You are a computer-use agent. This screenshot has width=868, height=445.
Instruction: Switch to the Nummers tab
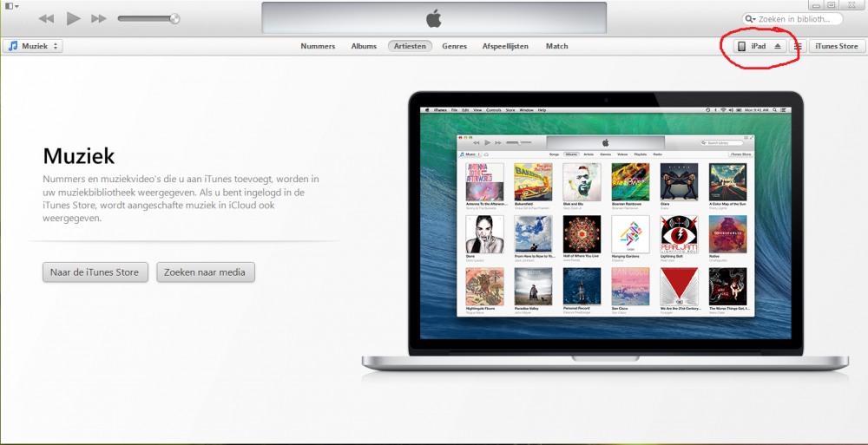(x=318, y=46)
